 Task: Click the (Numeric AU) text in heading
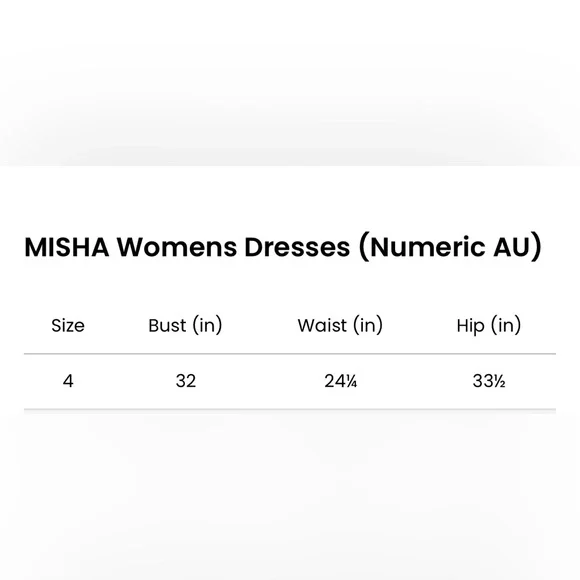click(x=450, y=247)
